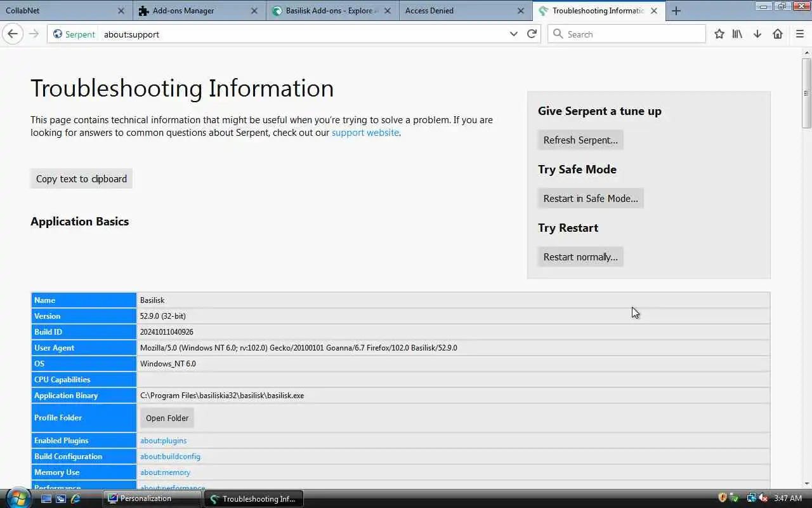Screen dimensions: 812x508
Task: Close the Add-ons Manager tab
Action: point(254,11)
